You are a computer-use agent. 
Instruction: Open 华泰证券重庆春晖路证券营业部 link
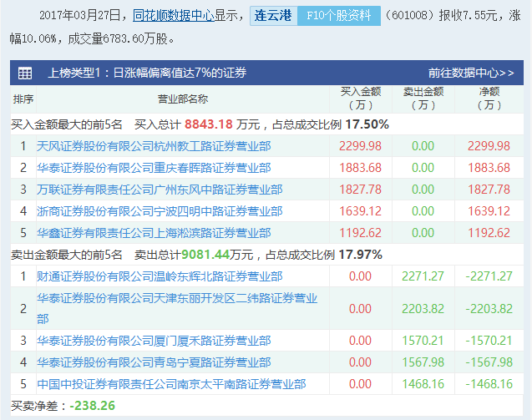tap(154, 168)
